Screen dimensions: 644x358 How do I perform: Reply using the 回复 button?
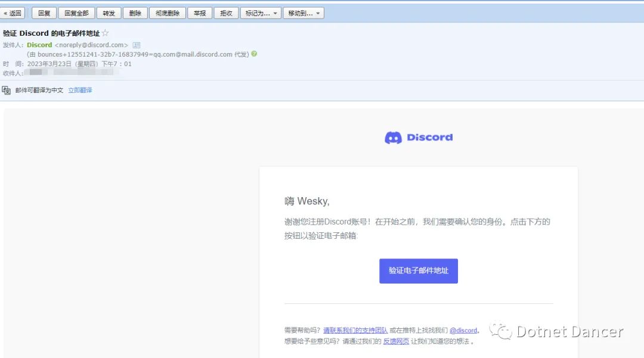[44, 13]
